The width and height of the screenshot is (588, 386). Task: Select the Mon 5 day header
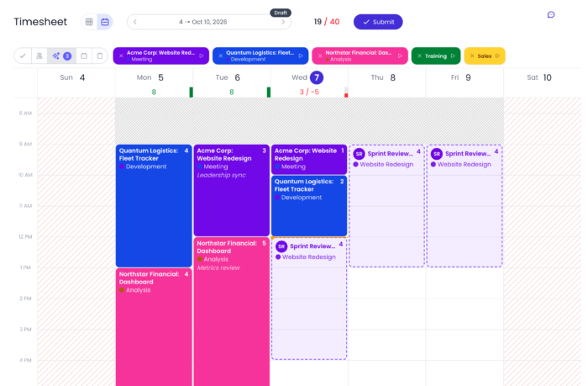150,77
